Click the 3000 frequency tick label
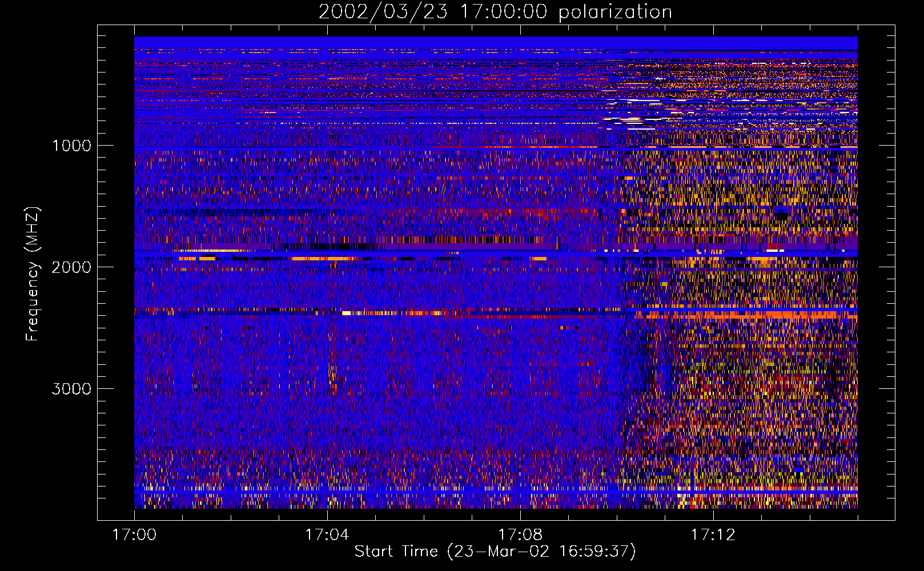 (x=71, y=389)
